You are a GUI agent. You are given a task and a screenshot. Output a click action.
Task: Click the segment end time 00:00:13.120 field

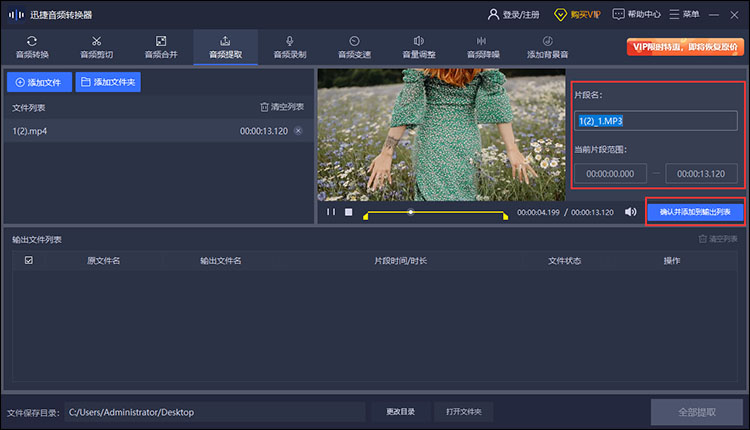701,174
